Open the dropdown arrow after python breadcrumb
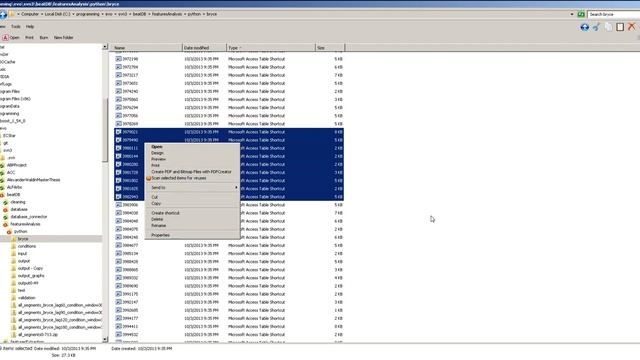Screen dimensions: 640x360 204,14
